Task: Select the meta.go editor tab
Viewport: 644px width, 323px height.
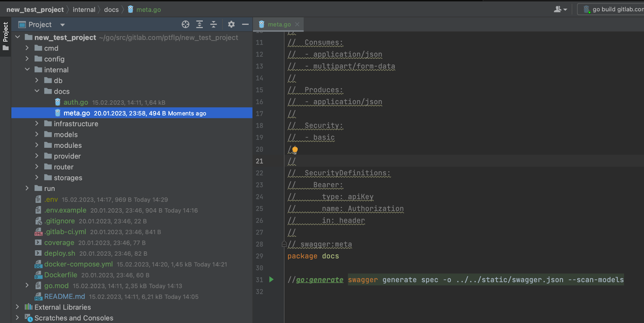Action: [x=279, y=25]
